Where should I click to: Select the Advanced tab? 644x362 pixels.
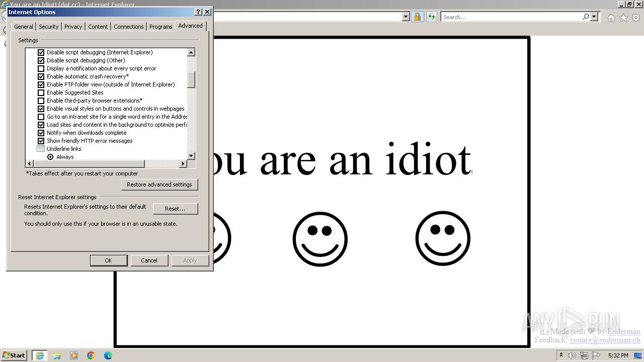click(190, 26)
